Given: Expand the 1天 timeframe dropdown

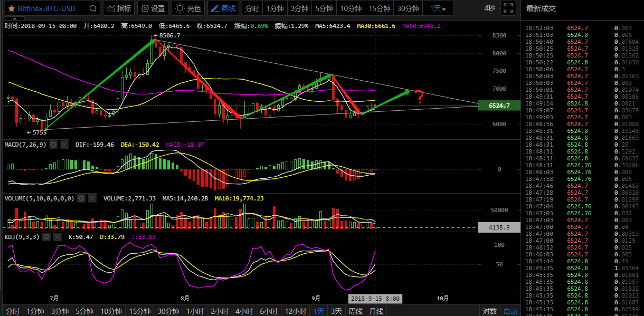Looking at the screenshot, I should [x=438, y=9].
